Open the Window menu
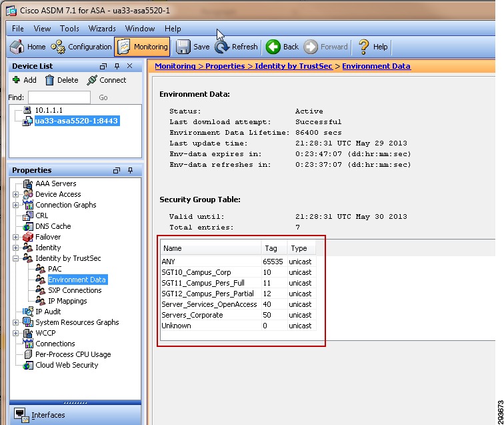Screen dimensions: 504x425 (140, 29)
